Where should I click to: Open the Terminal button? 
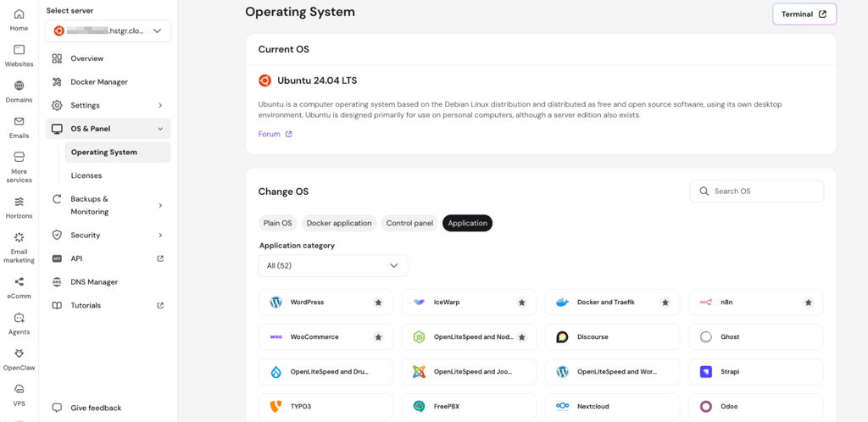pos(804,14)
